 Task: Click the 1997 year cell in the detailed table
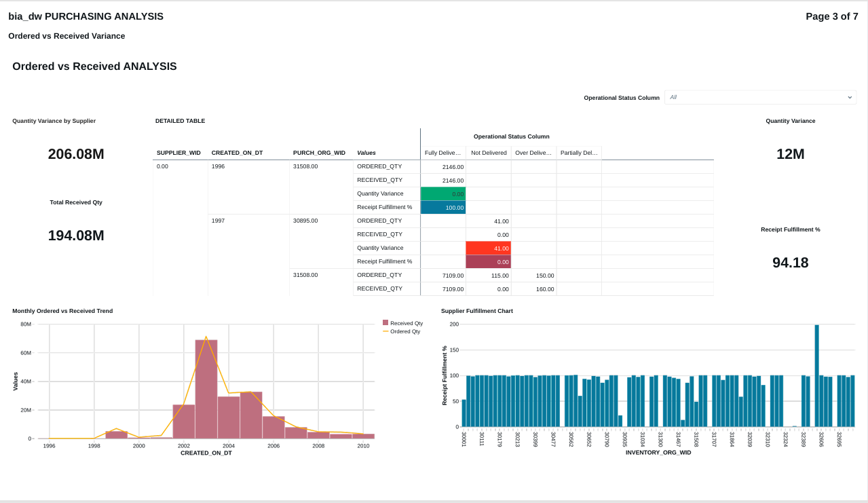pos(218,221)
